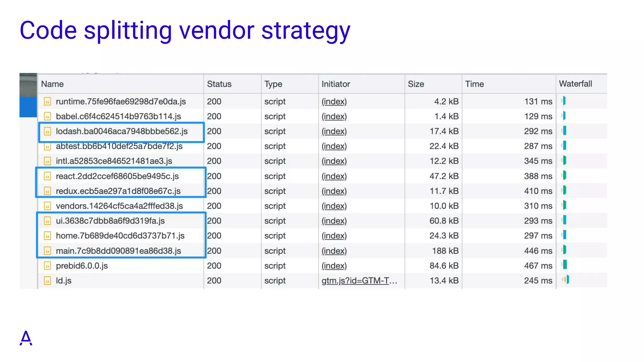Click the script file icon for redux.ecb5ae297a1d8f08e67c.js
644x362 pixels.
47,191
